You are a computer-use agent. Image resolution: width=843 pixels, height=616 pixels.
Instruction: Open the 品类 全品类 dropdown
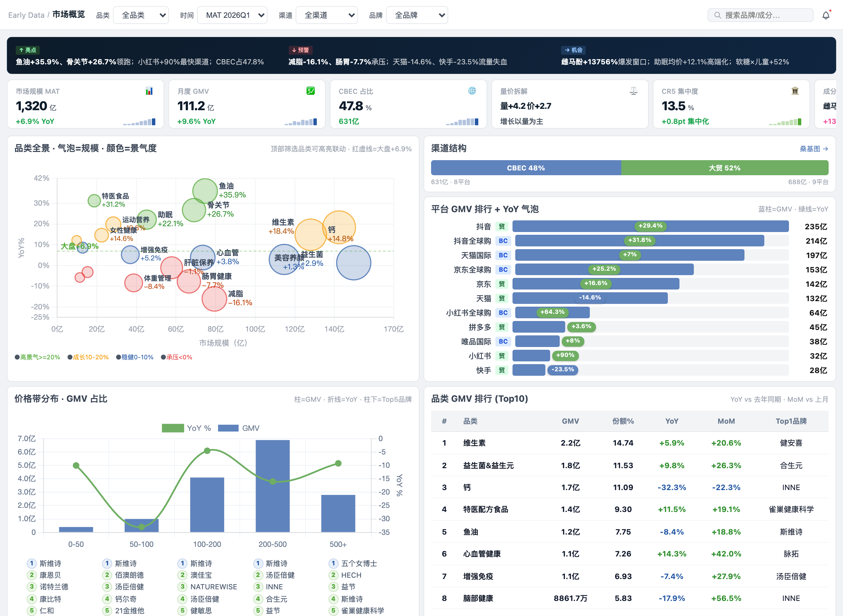141,15
